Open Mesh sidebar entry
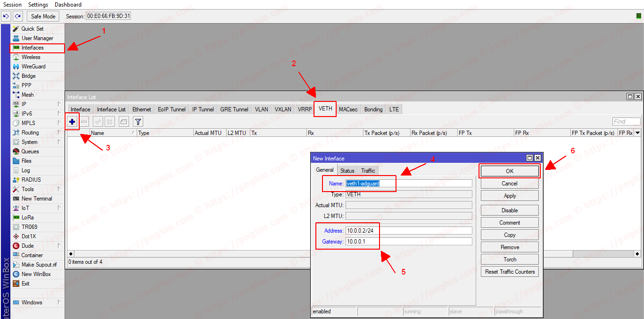Viewport: 644px width, 319px height. [x=27, y=95]
